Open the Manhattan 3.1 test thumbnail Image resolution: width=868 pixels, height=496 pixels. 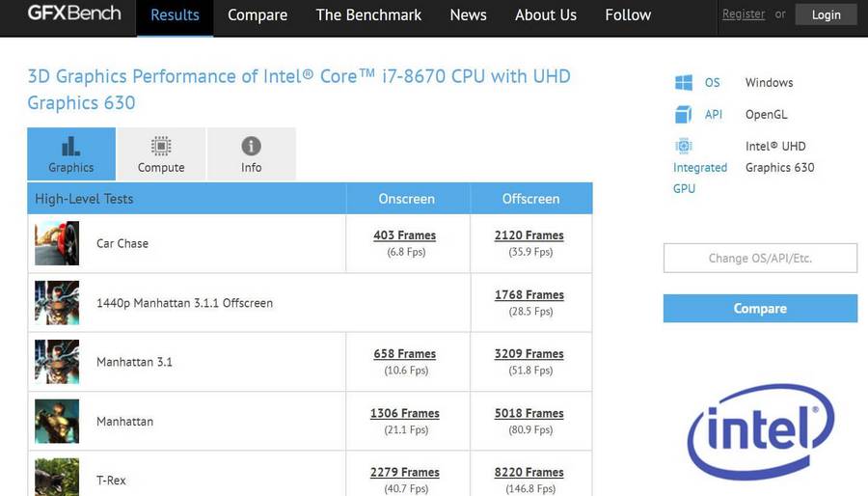point(57,362)
